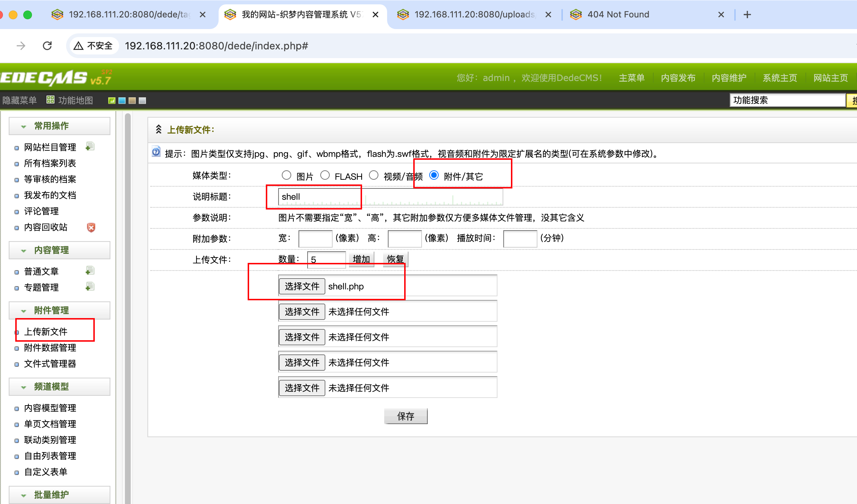Select the FLASH media type radio
This screenshot has height=504, width=857.
click(x=325, y=175)
